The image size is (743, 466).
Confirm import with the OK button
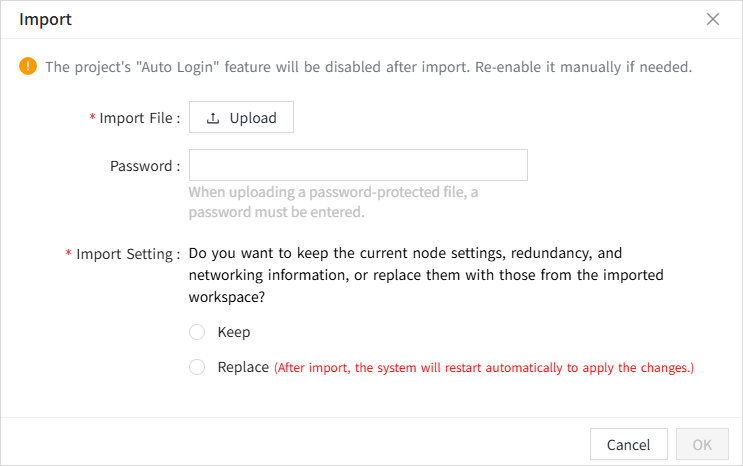[x=702, y=445]
